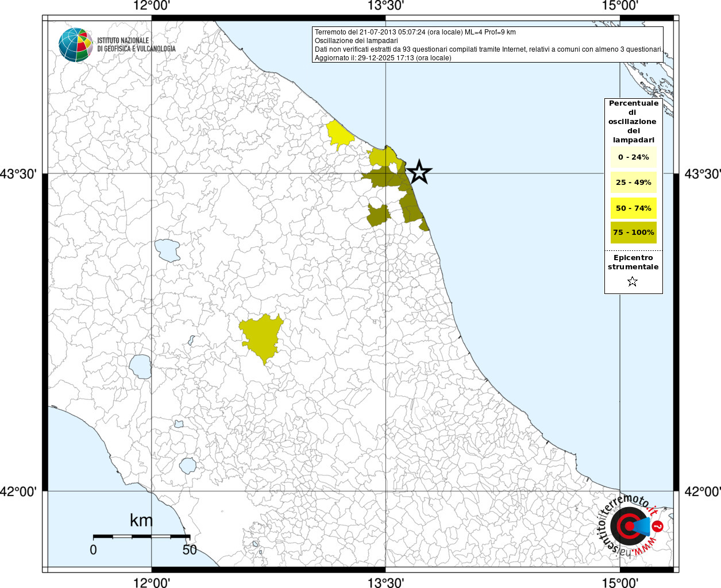Viewport: 721px width, 588px height.
Task: Click the large yellow-green municipality in central Italy
Action: pos(262,337)
